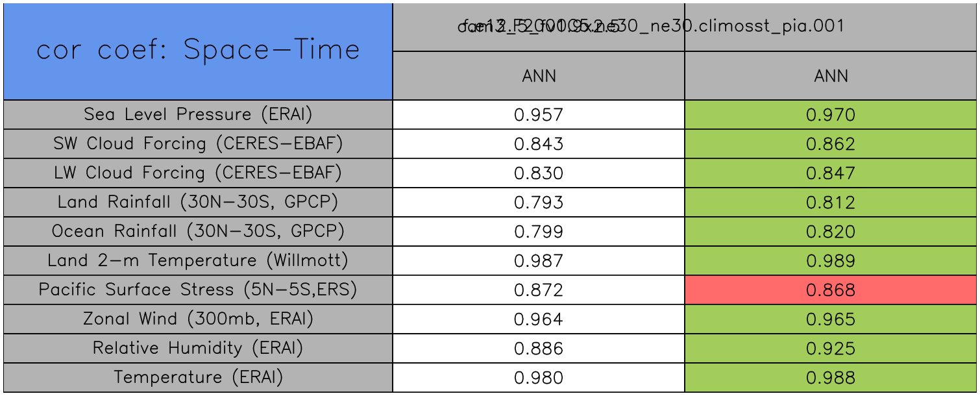Screen dimensions: 980x396
Task: Click the Land 2-m Temperature (Willmott) label
Action: (198, 261)
